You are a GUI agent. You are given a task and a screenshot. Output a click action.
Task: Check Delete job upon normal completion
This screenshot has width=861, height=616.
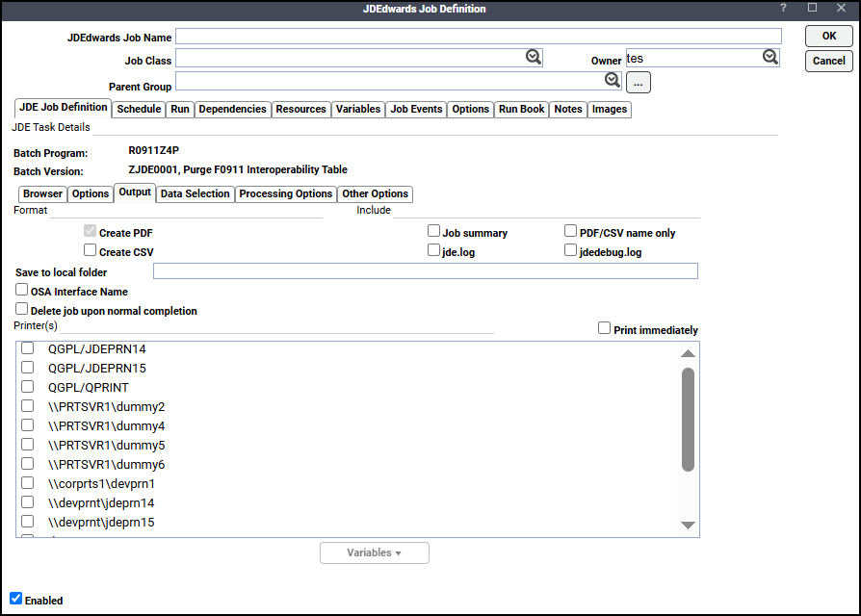[21, 308]
